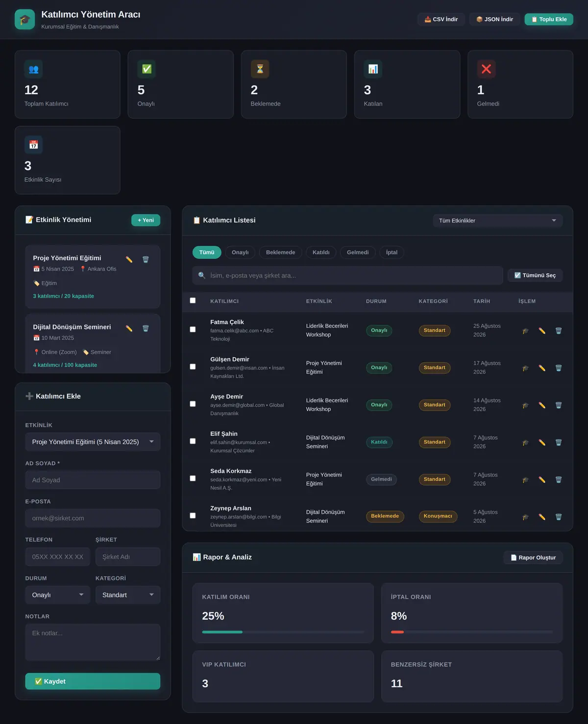
Task: Edit participant Elif Şahin
Action: pyautogui.click(x=542, y=443)
